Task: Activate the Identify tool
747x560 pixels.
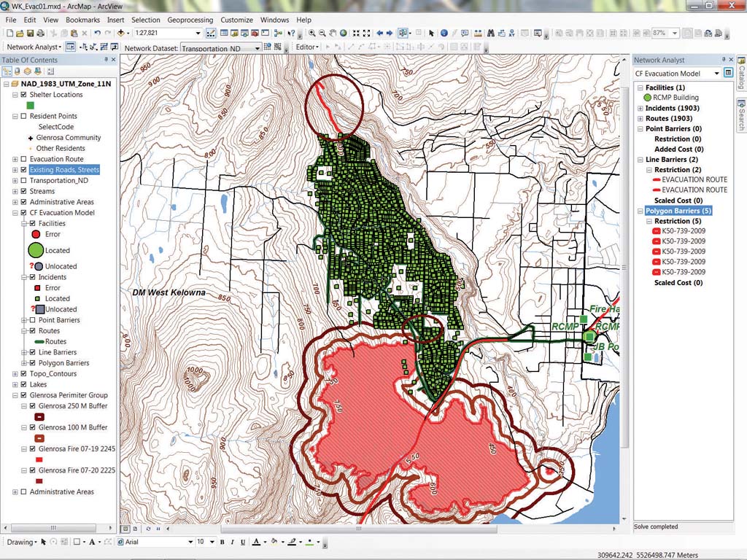Action: [x=444, y=34]
